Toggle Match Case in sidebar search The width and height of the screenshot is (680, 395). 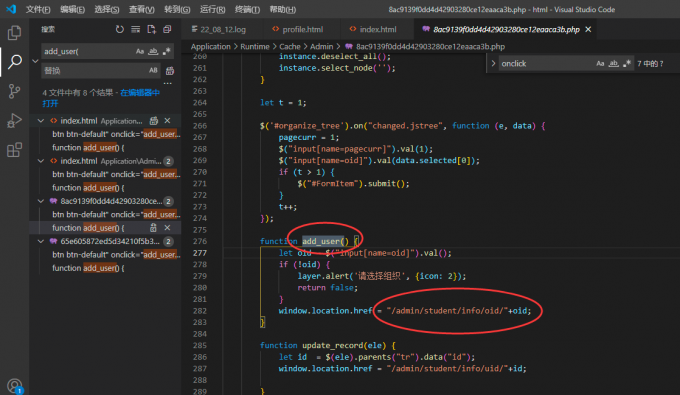(140, 51)
